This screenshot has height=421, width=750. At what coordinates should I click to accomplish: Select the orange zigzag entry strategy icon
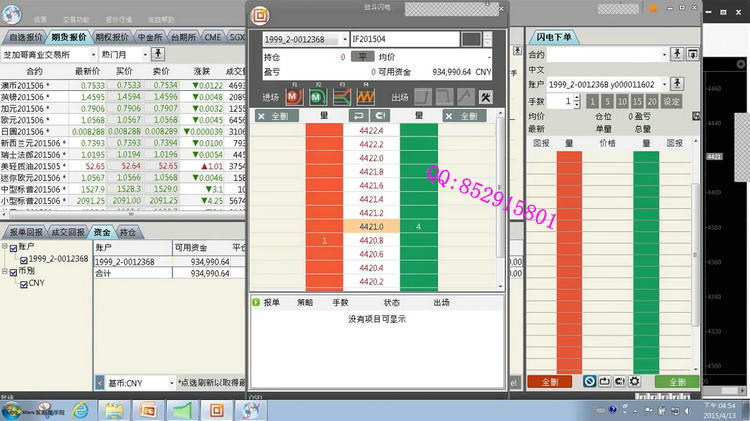(x=365, y=96)
